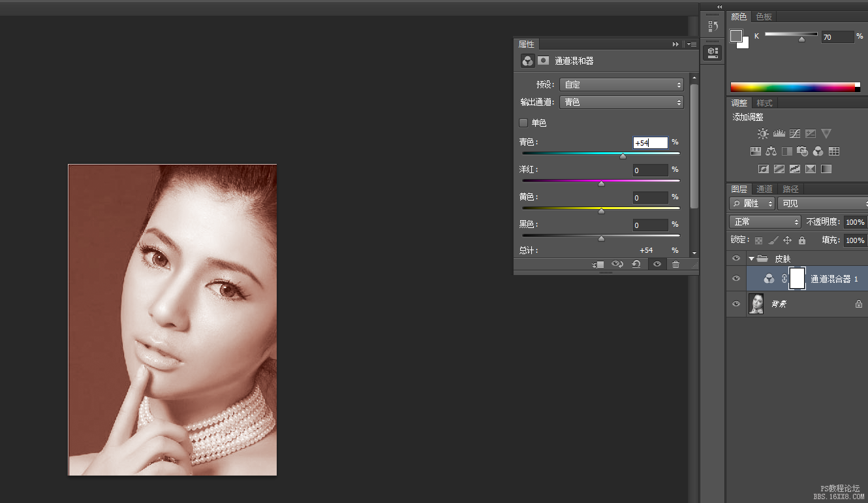Open the 输出通道 output channel dropdown
868x503 pixels.
click(x=622, y=103)
